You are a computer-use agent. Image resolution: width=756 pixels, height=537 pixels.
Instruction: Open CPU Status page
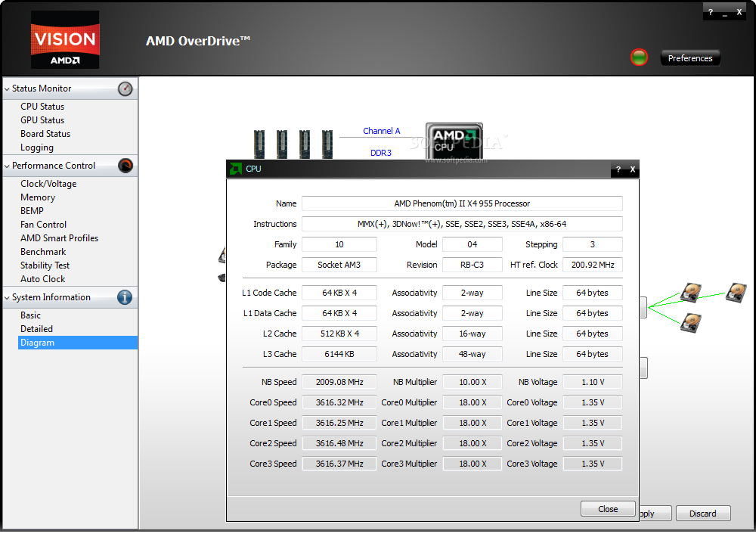[x=42, y=107]
